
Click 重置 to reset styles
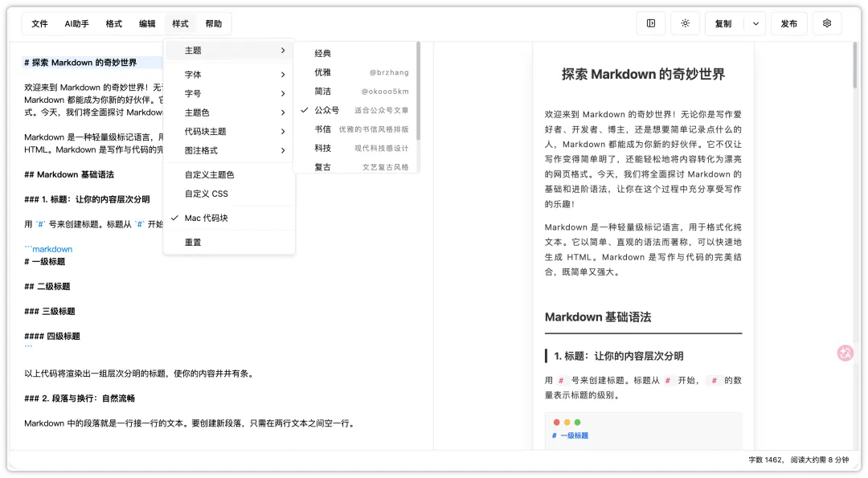coord(229,243)
